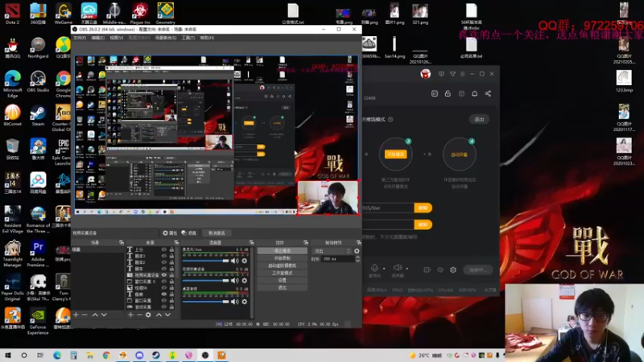
Task: Expand microphone options arrow in streaming app
Action: (384, 269)
